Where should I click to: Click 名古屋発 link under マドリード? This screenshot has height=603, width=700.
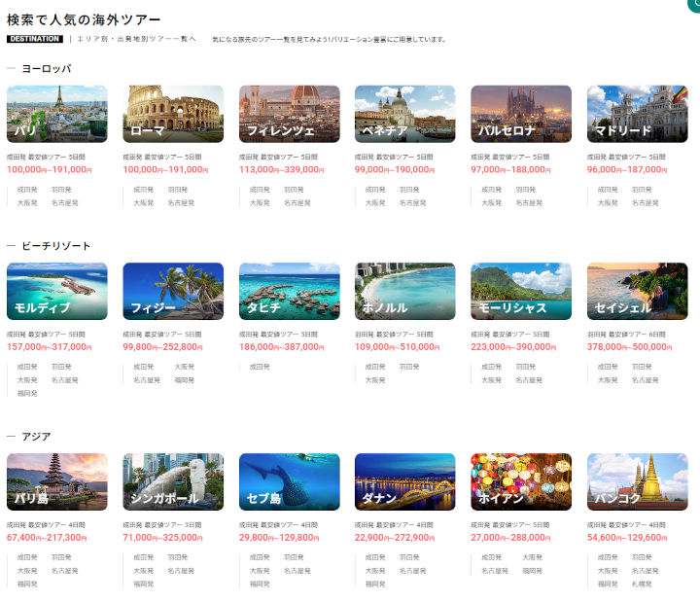click(645, 203)
